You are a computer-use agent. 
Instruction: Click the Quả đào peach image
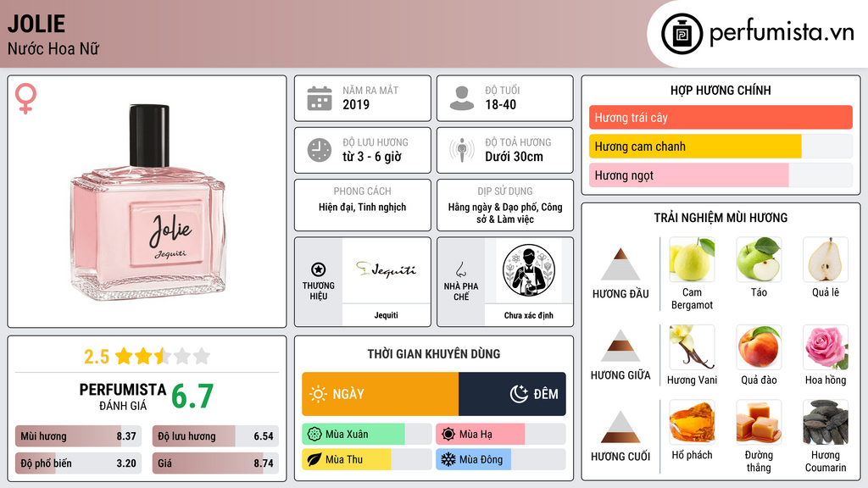tap(759, 347)
